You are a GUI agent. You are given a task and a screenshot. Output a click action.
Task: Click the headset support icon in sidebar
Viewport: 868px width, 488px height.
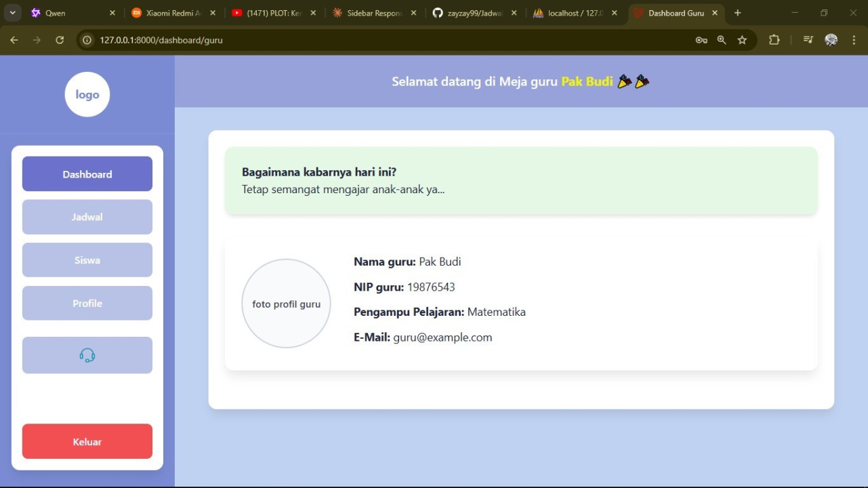[x=87, y=355]
